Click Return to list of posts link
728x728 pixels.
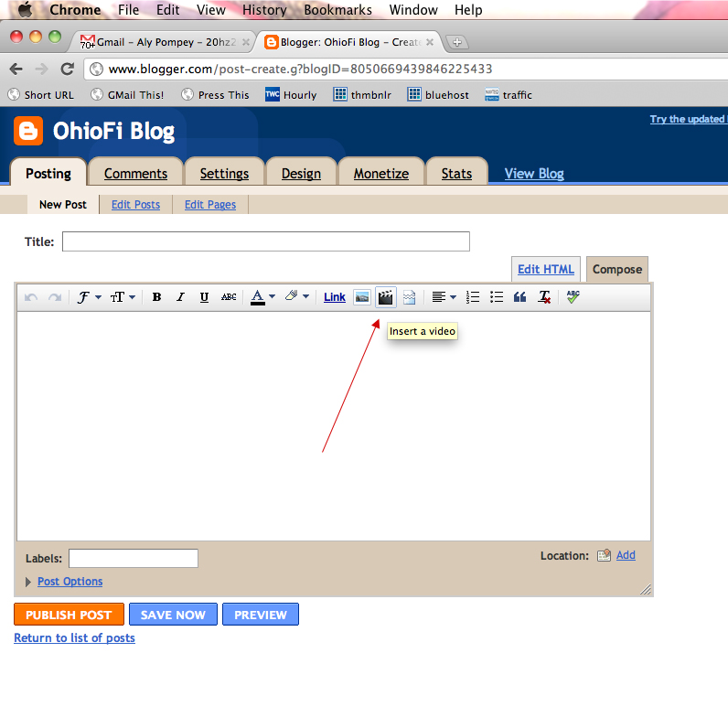74,638
